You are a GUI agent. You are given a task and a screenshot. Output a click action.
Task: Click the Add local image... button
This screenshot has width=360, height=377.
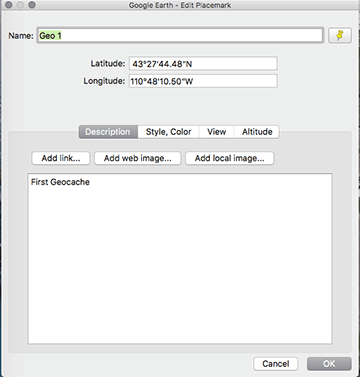230,158
